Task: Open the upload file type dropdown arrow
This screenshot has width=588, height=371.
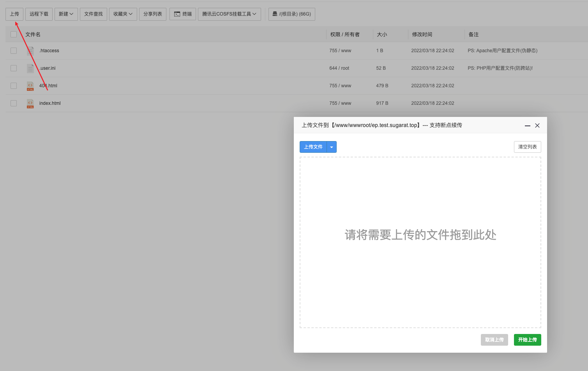Action: [x=332, y=147]
